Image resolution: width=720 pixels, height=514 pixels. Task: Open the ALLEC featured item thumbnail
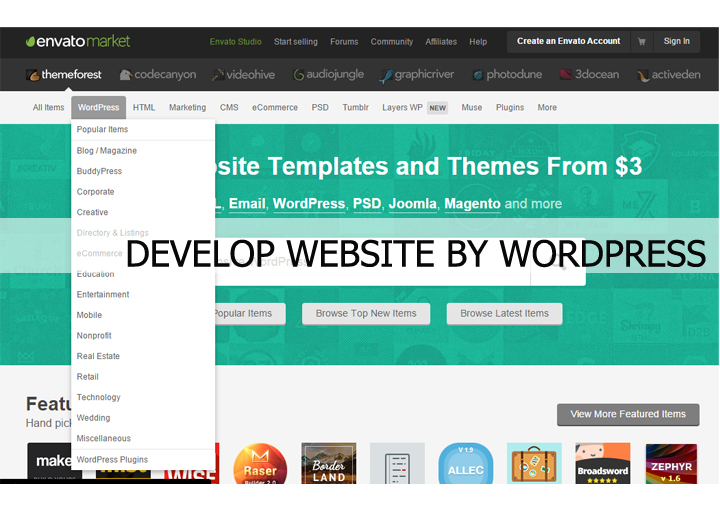click(x=466, y=463)
